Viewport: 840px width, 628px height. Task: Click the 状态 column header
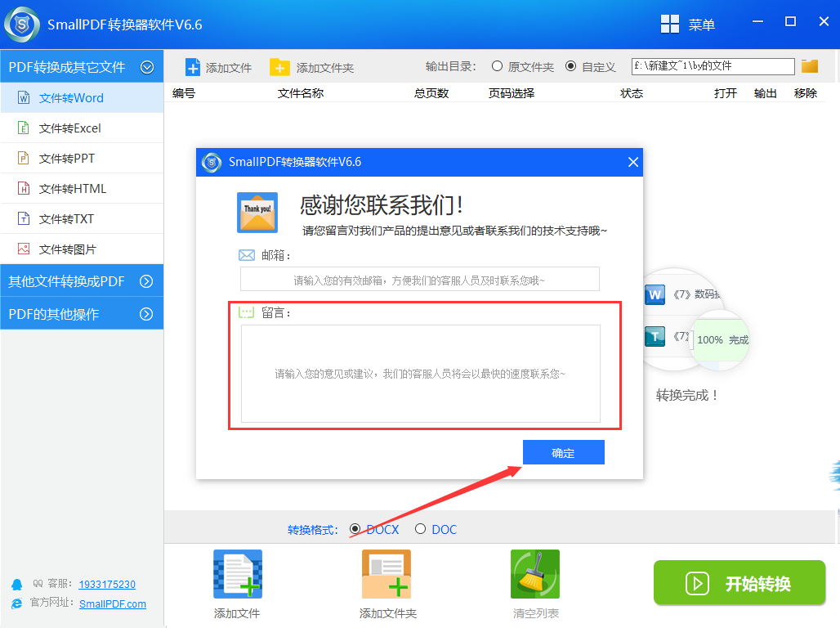click(x=632, y=92)
